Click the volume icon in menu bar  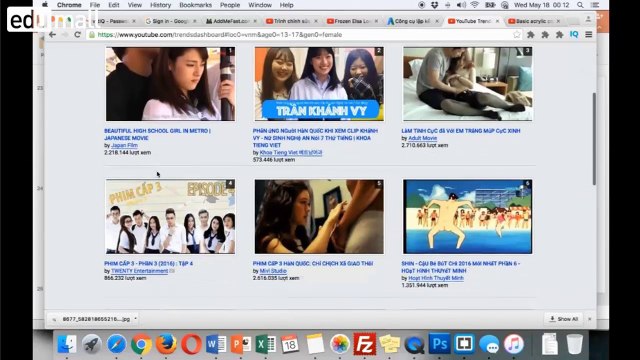pyautogui.click(x=461, y=5)
